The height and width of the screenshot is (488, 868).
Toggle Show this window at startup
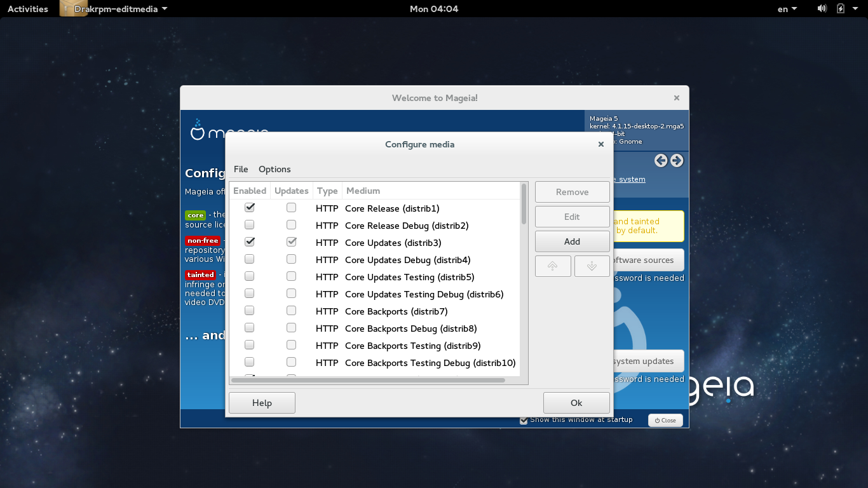click(x=524, y=420)
